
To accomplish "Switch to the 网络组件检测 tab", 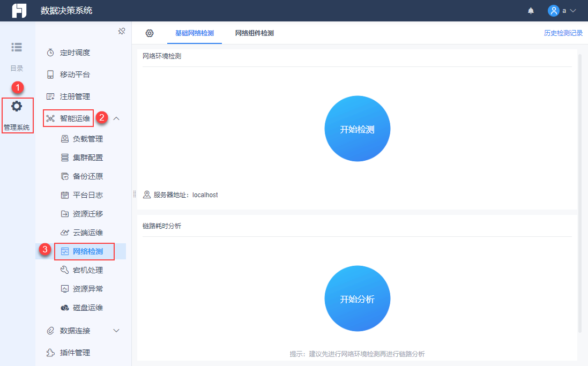I will point(254,33).
